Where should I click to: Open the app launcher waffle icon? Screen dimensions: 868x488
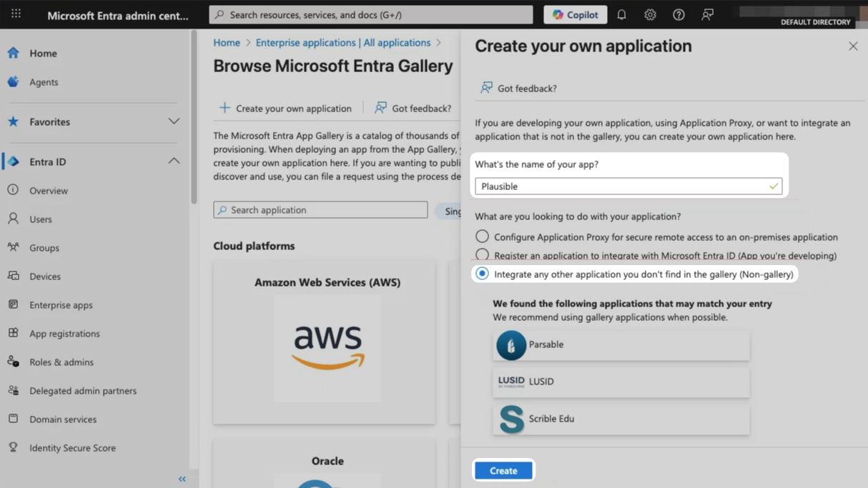pyautogui.click(x=16, y=14)
